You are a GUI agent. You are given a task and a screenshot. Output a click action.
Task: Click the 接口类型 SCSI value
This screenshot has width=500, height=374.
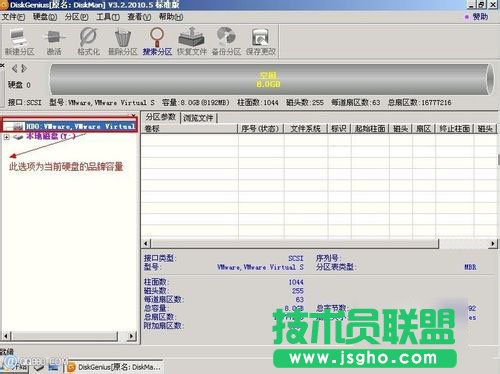(x=296, y=258)
